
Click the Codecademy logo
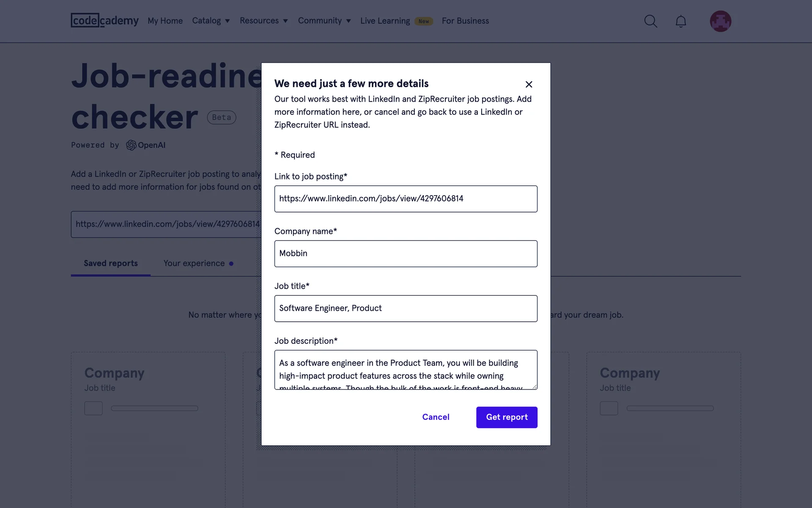point(104,20)
